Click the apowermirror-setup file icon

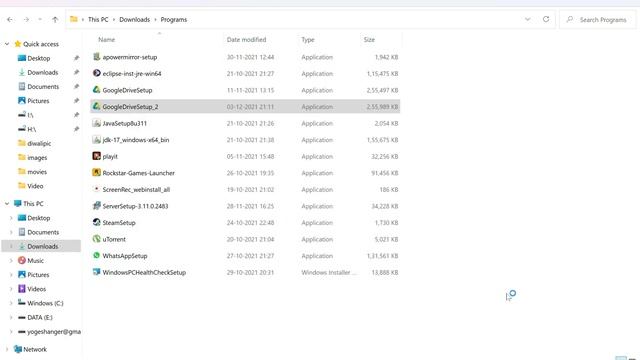[96, 57]
